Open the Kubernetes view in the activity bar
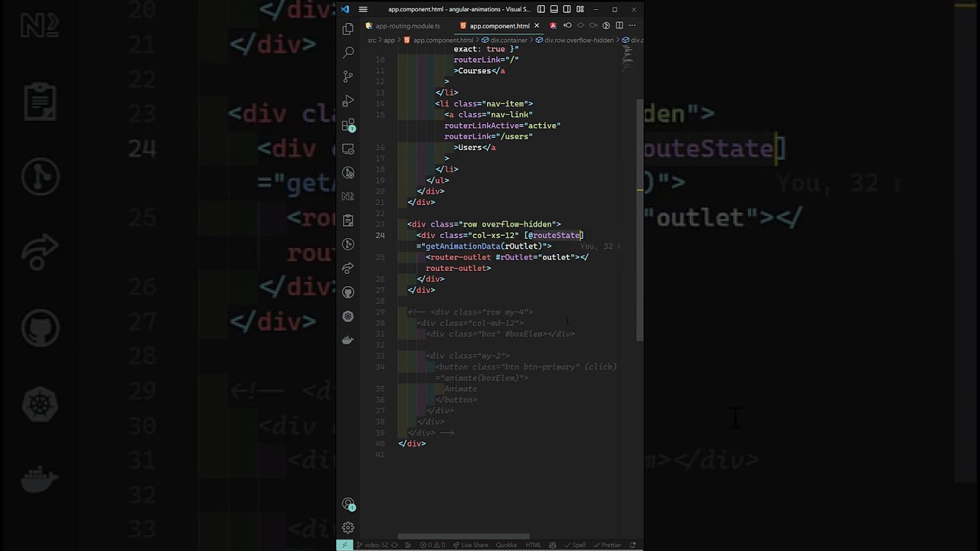The image size is (980, 551). tap(348, 316)
